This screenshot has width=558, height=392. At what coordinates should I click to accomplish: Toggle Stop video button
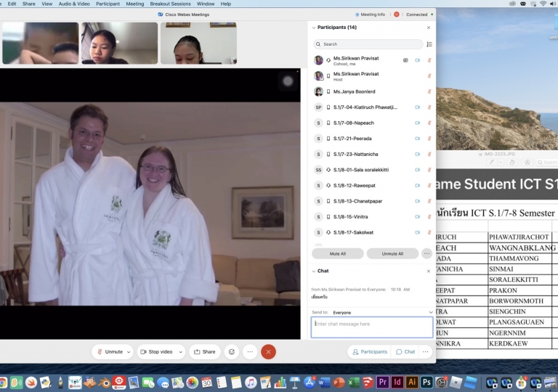[157, 352]
